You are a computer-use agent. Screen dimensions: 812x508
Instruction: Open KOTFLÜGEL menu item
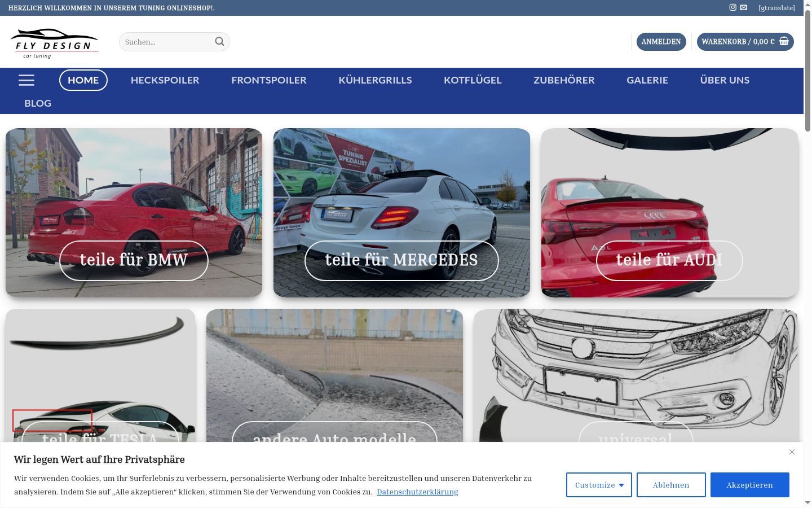(473, 80)
